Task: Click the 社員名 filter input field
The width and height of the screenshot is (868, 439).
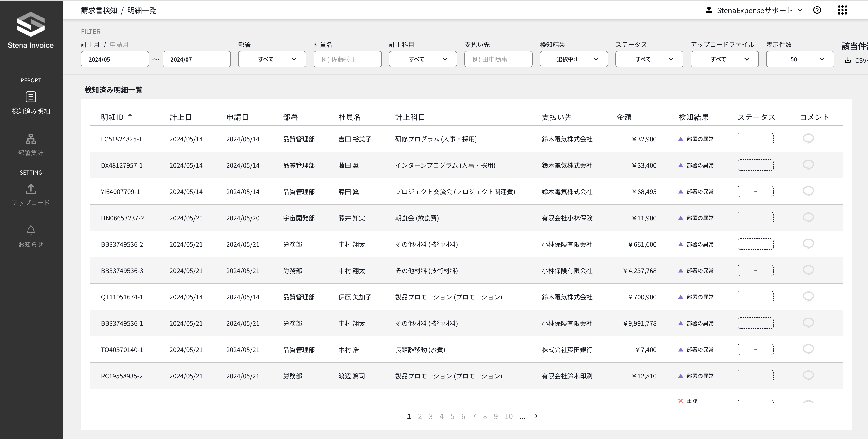Action: click(347, 59)
